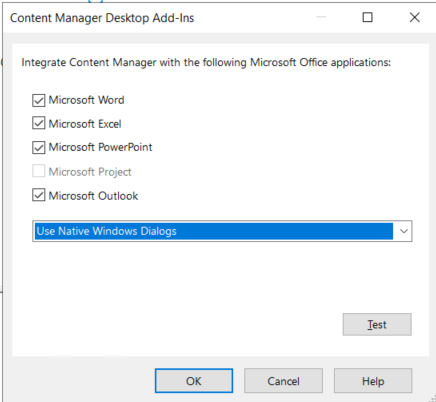Maximize the Desktop Add-Ins window

(367, 17)
